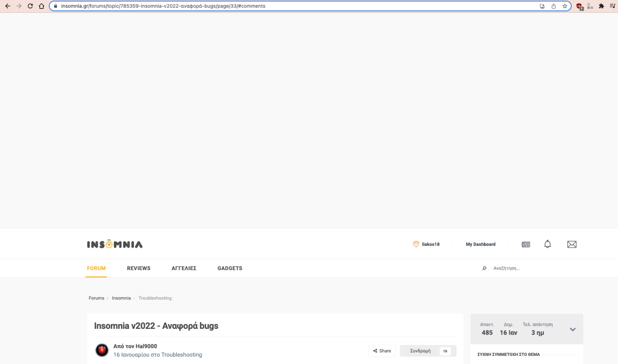The image size is (618, 364).
Task: Go back with the browser back arrow
Action: click(8, 6)
